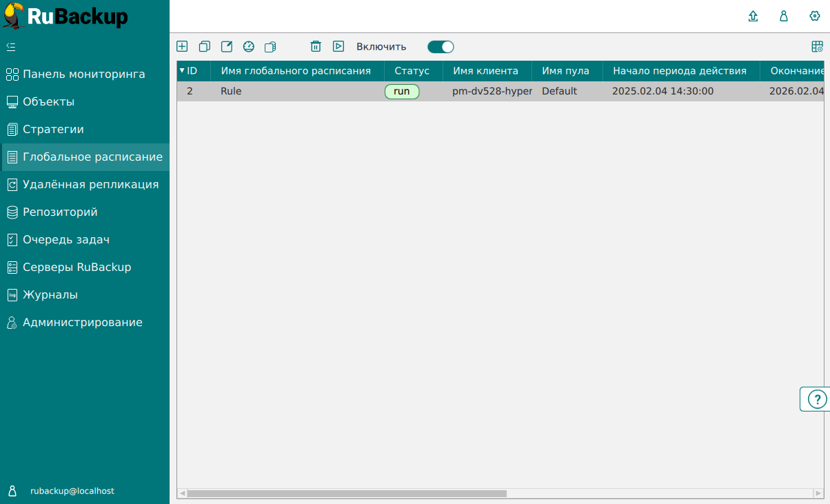Click Имя пула column header
Screen dimensions: 830x504
click(566, 70)
